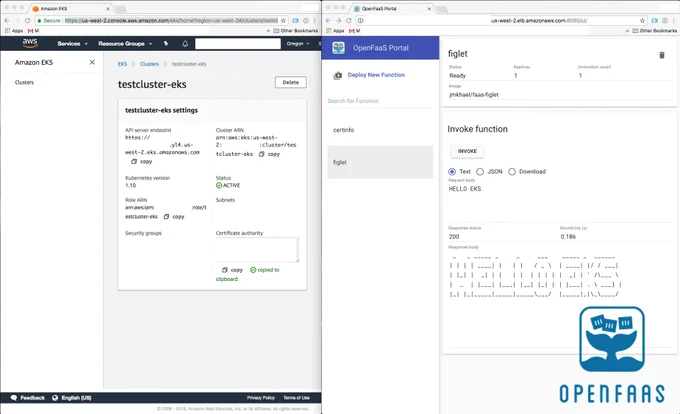Select the Amazon EKS browser tab

(x=69, y=9)
